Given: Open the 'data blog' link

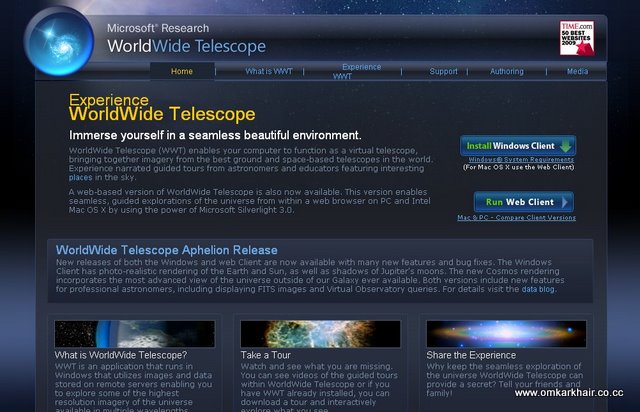Looking at the screenshot, I should coord(538,289).
